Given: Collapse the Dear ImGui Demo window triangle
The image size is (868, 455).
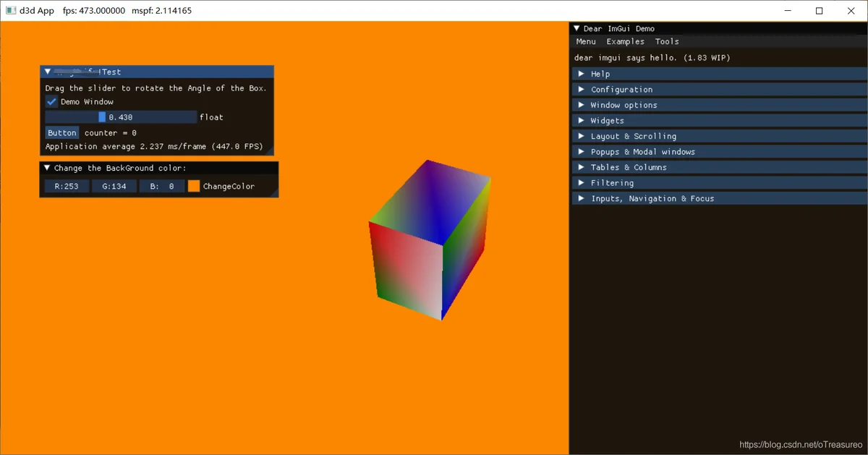Looking at the screenshot, I should tap(576, 29).
